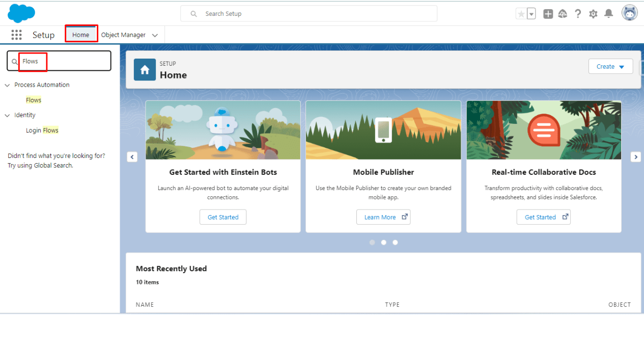Switch to the Home tab
The image size is (644, 343).
tap(81, 35)
